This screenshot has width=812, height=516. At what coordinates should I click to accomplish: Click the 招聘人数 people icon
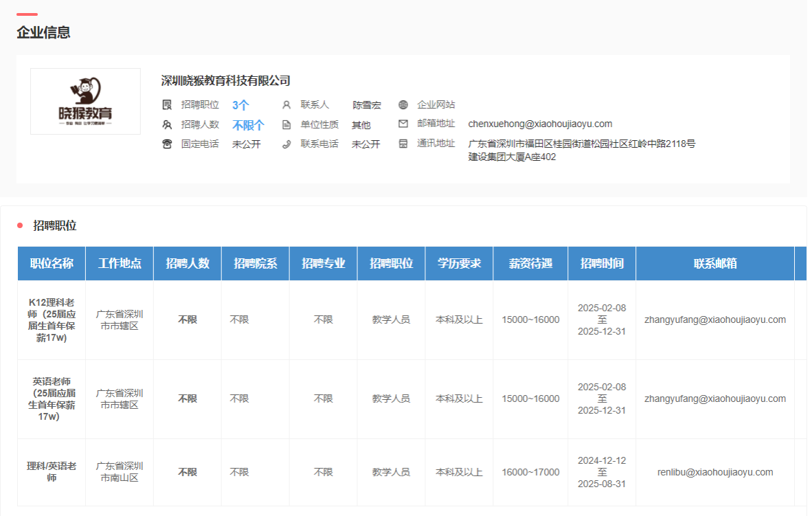click(167, 125)
